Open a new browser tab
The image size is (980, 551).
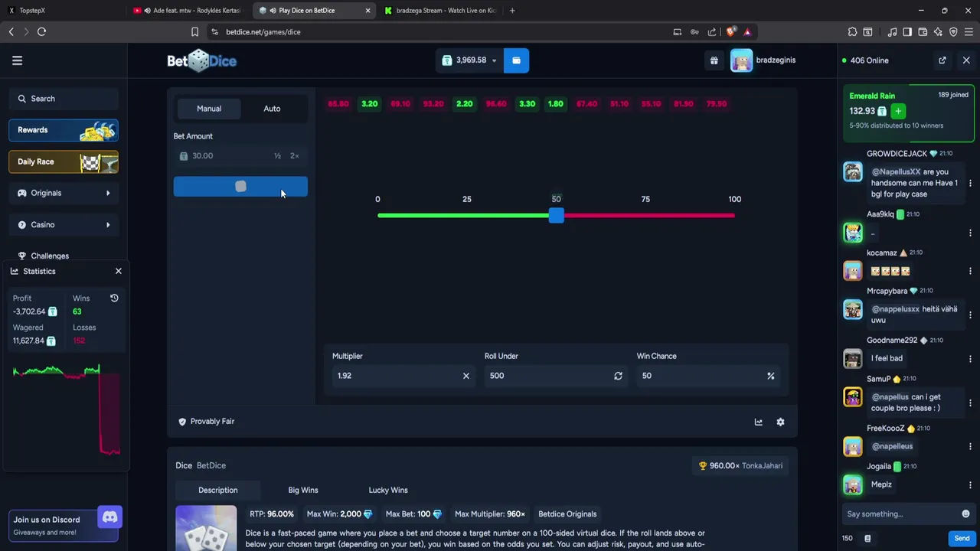pyautogui.click(x=512, y=11)
